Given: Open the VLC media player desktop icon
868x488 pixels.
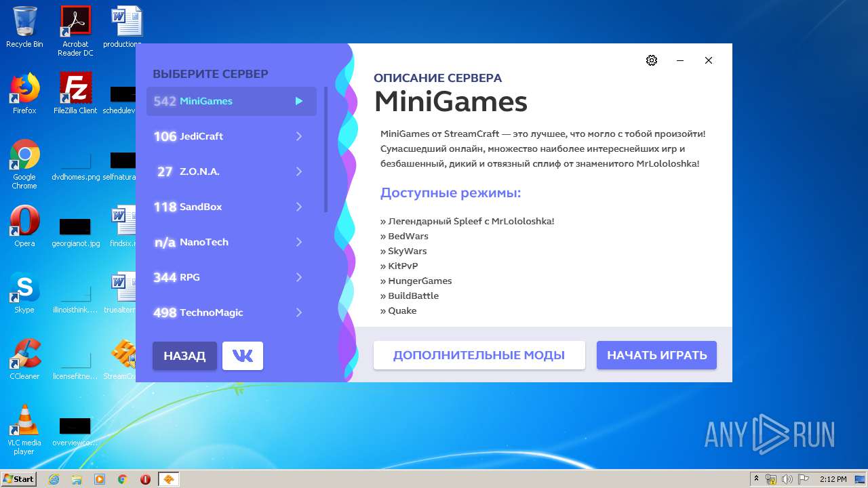Looking at the screenshot, I should (x=24, y=429).
